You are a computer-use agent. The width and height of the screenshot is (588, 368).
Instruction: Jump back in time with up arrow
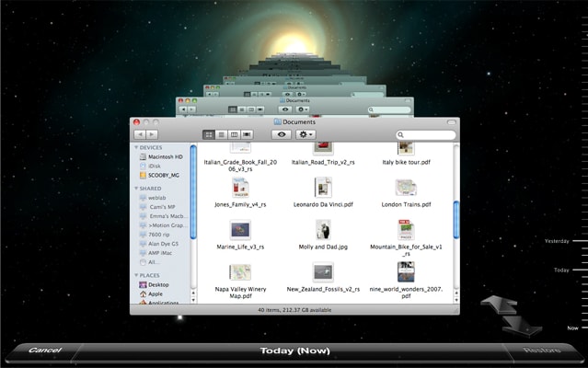pos(500,304)
